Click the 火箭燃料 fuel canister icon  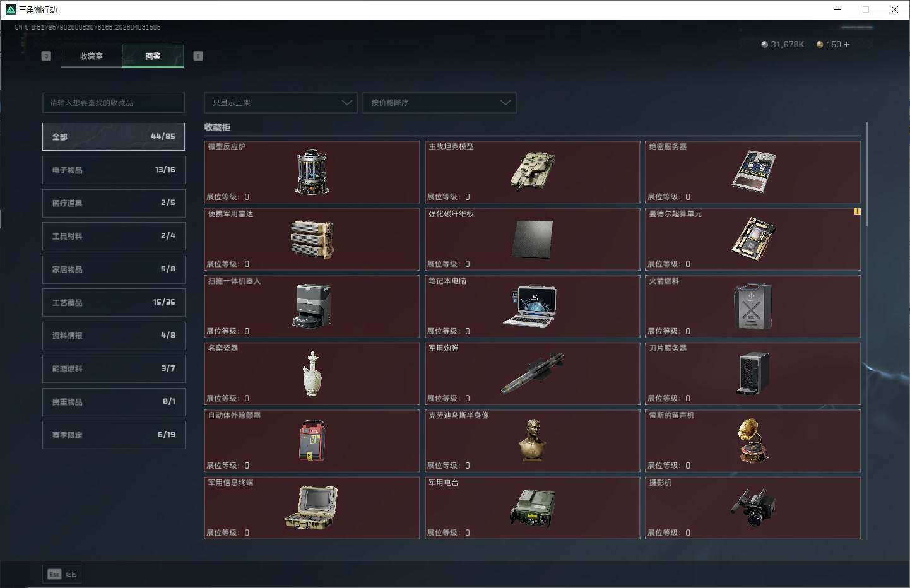pos(752,306)
